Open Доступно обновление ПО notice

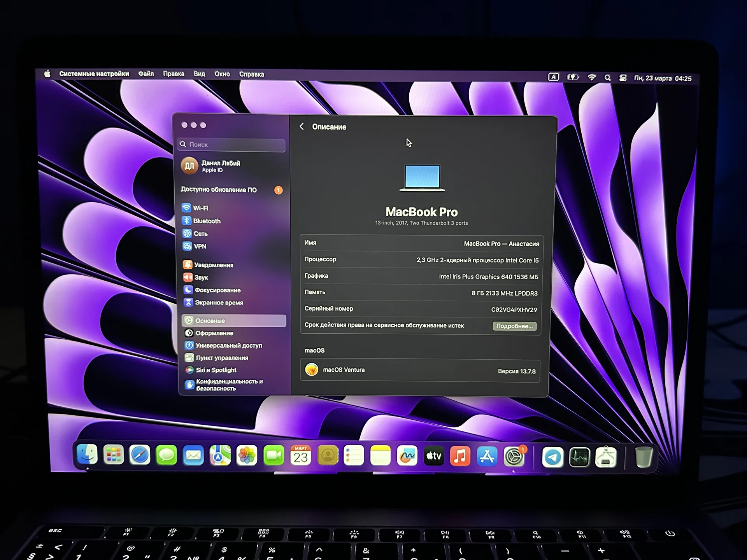pyautogui.click(x=232, y=190)
